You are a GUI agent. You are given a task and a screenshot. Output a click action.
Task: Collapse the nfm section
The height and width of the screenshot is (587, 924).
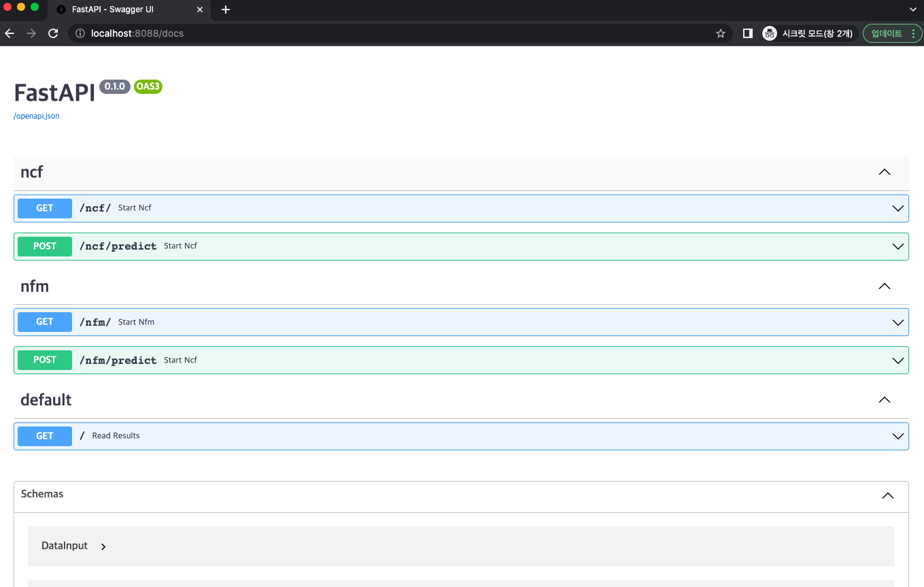click(x=884, y=286)
